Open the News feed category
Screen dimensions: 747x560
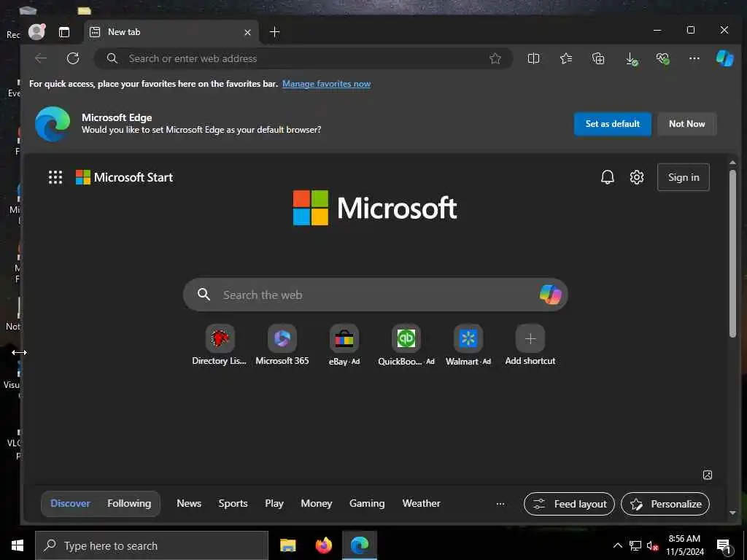click(189, 503)
